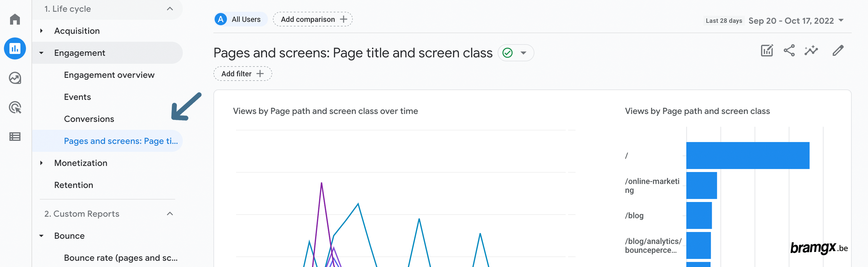This screenshot has width=868, height=267.
Task: Click the green report status checkmark
Action: (507, 53)
